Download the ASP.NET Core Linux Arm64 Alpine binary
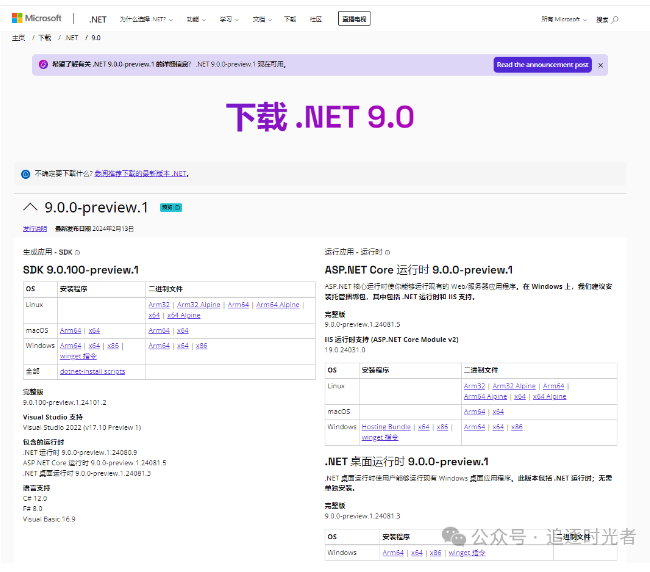Image resolution: width=650 pixels, height=572 pixels. click(485, 397)
